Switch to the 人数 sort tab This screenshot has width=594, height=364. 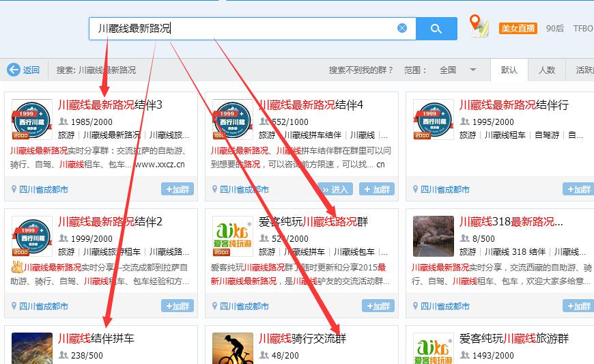pyautogui.click(x=547, y=70)
